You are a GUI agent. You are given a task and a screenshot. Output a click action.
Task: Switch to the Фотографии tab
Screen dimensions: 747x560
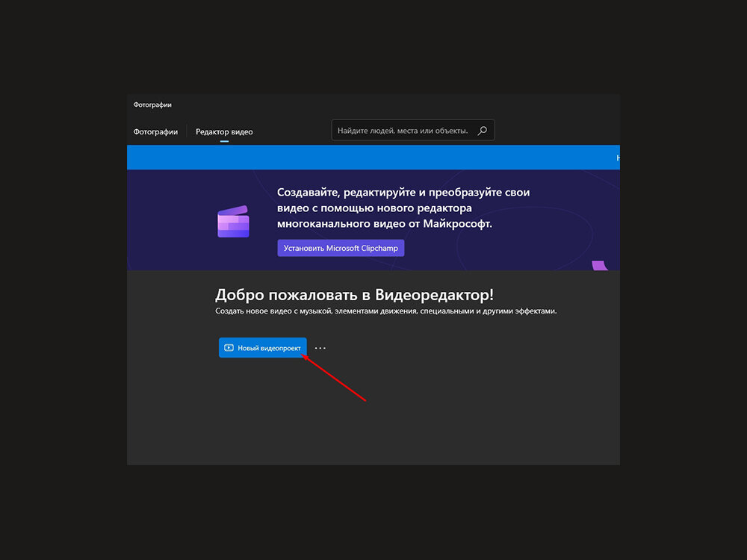tap(155, 132)
